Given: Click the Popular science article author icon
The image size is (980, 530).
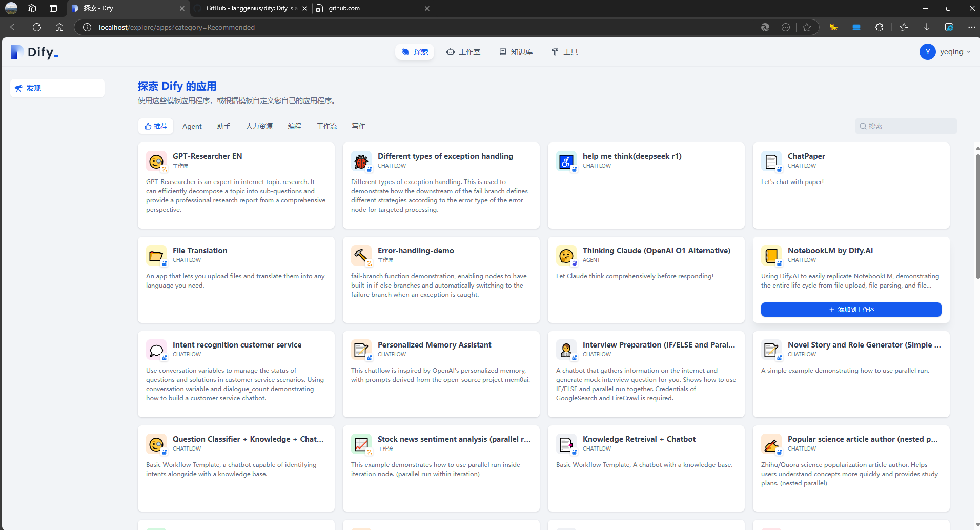Looking at the screenshot, I should coord(771,444).
